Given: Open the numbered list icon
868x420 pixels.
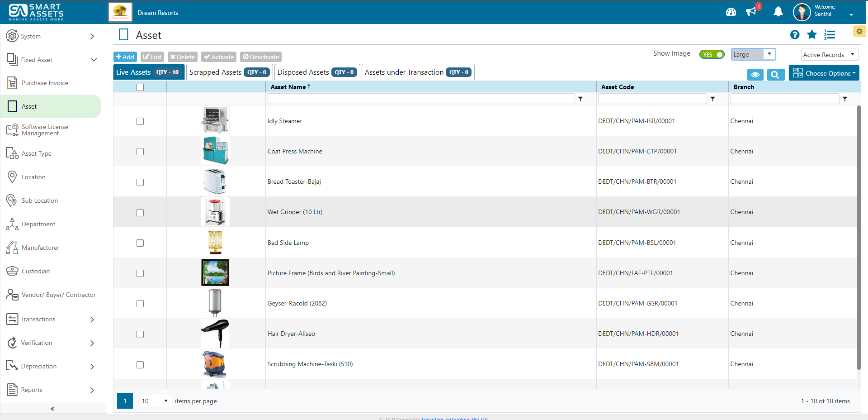Looking at the screenshot, I should click(x=830, y=35).
